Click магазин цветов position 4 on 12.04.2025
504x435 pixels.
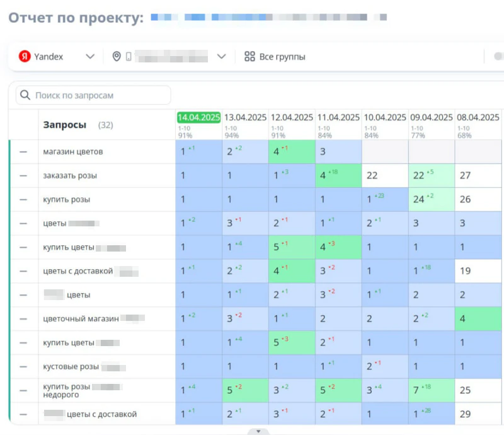tap(292, 152)
